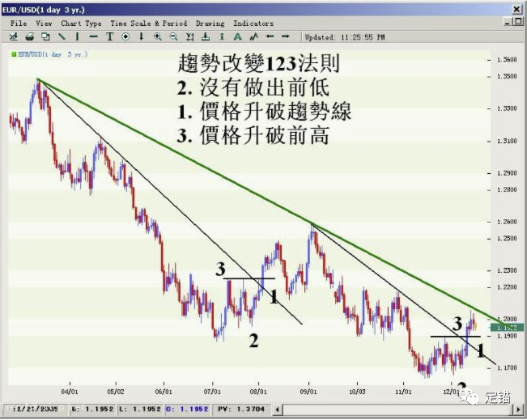Image resolution: width=527 pixels, height=420 pixels.
Task: Restore the inner chart window
Action: pyautogui.click(x=518, y=22)
